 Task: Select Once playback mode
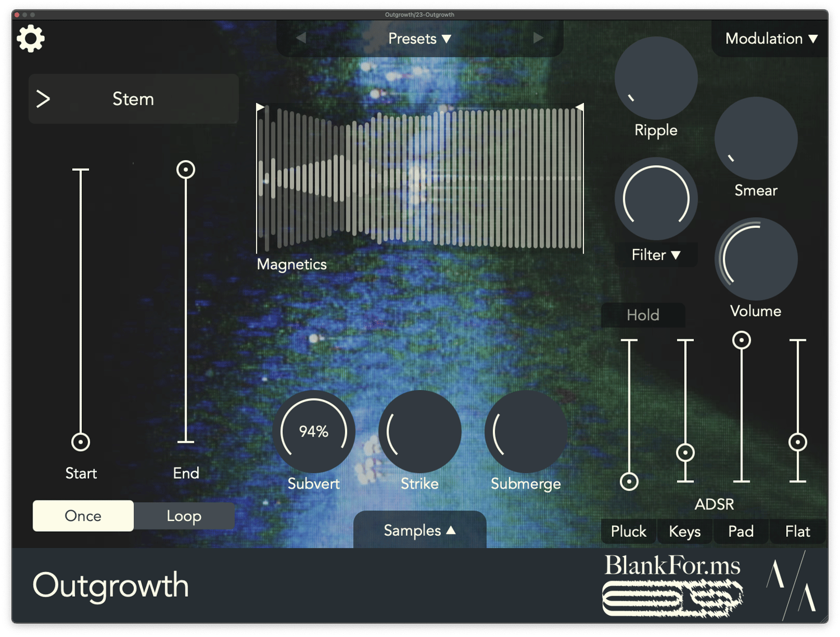click(x=83, y=516)
